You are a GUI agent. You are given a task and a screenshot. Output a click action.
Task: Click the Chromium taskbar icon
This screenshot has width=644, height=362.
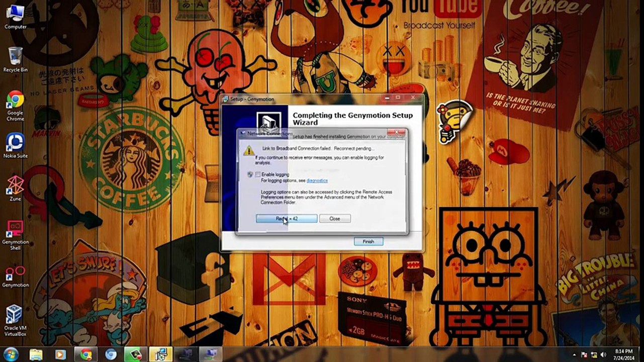[111, 354]
